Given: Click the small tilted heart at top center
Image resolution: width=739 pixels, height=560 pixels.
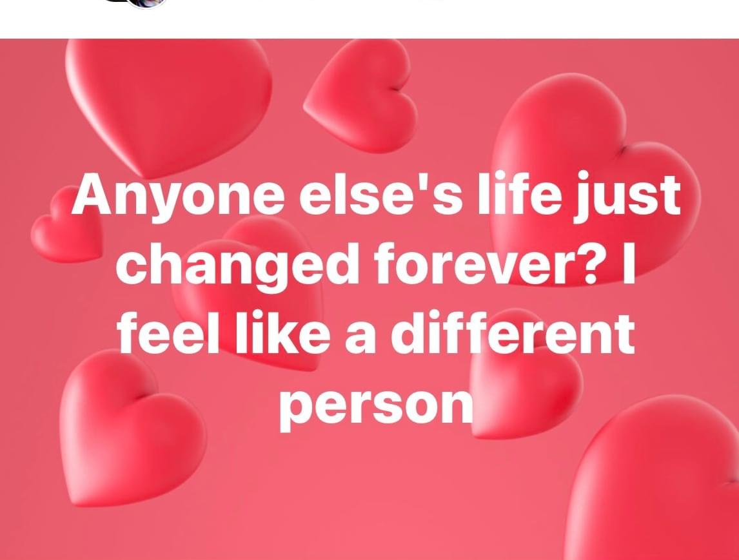Looking at the screenshot, I should pos(363,97).
